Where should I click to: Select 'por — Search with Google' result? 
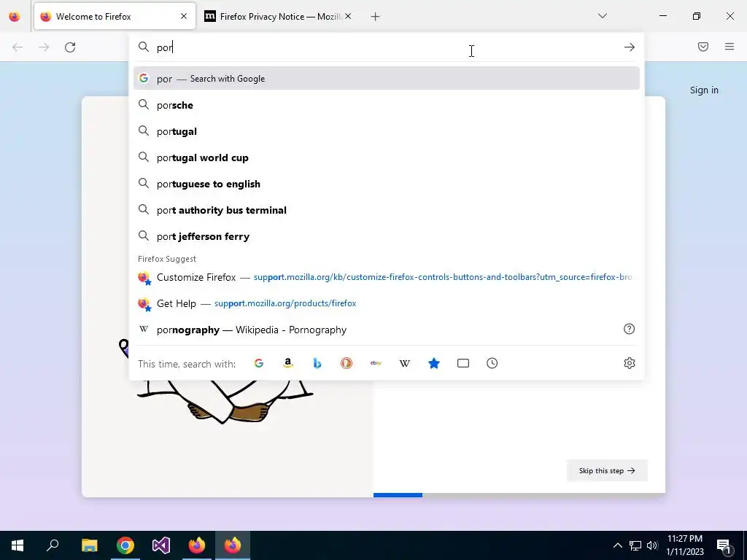[387, 78]
